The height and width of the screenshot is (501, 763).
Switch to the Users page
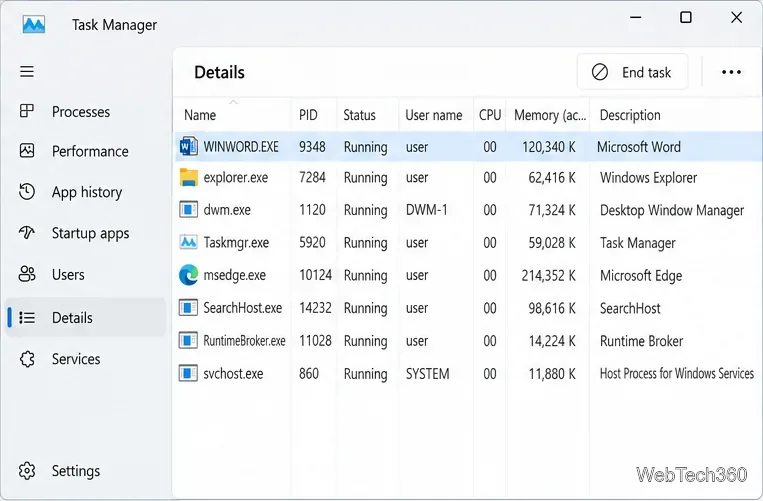68,274
